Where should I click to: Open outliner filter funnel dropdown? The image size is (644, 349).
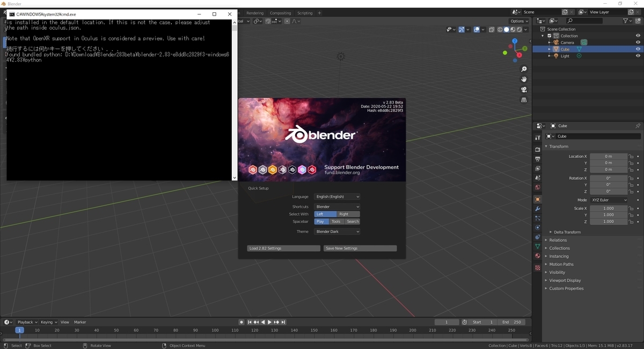(627, 20)
